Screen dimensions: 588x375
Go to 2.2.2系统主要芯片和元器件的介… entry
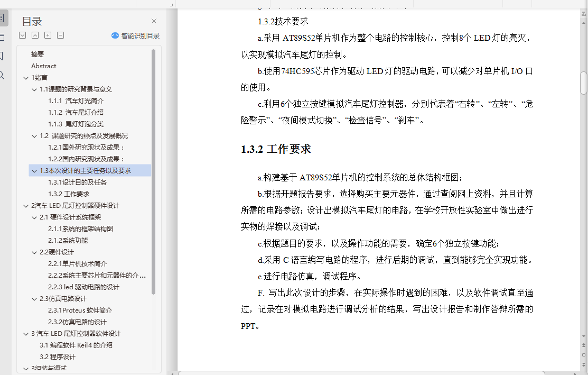click(x=97, y=275)
